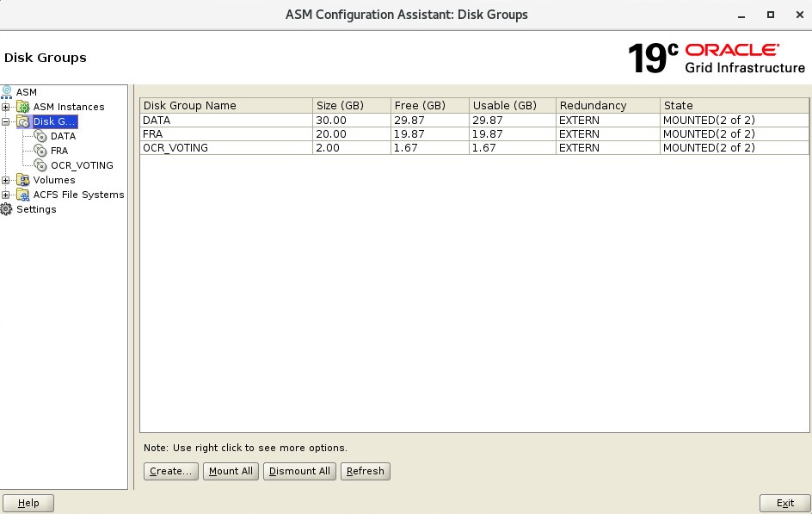
Task: Sort by Disk Group Name column header
Action: [x=226, y=106]
